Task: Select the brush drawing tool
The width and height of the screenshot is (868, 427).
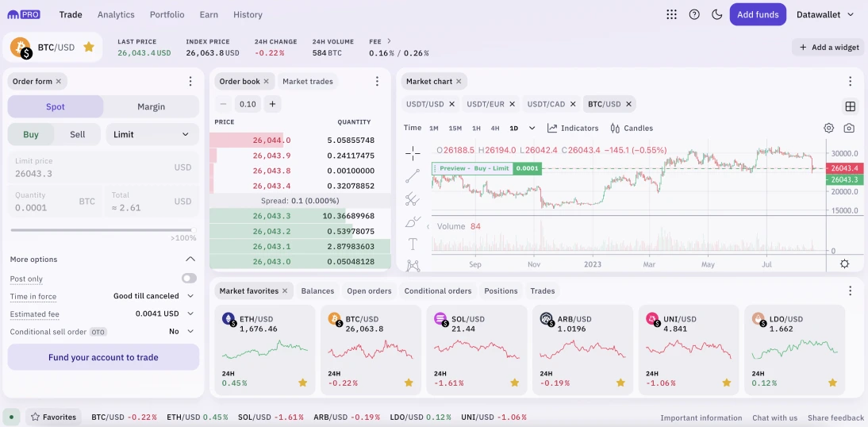Action: (413, 221)
